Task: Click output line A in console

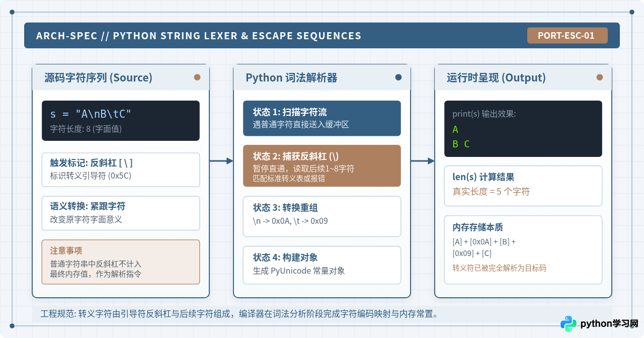Action: tap(455, 129)
